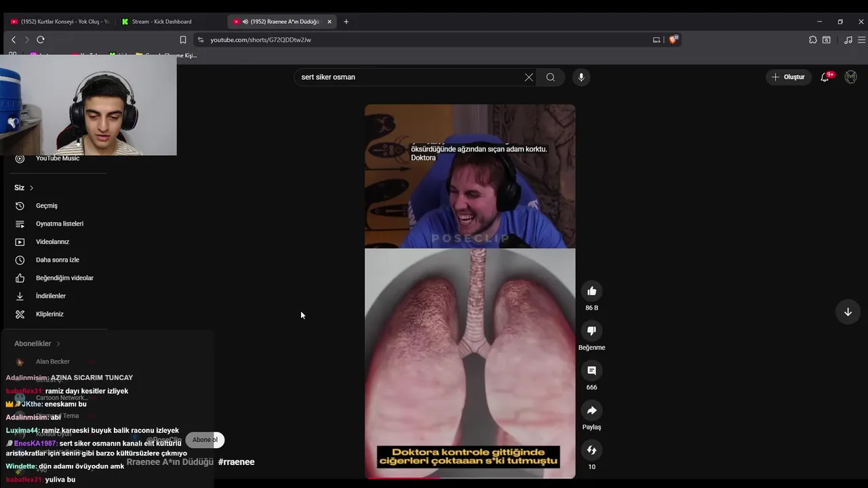
Task: Share the Short with Paylaş arrow
Action: pos(592,411)
